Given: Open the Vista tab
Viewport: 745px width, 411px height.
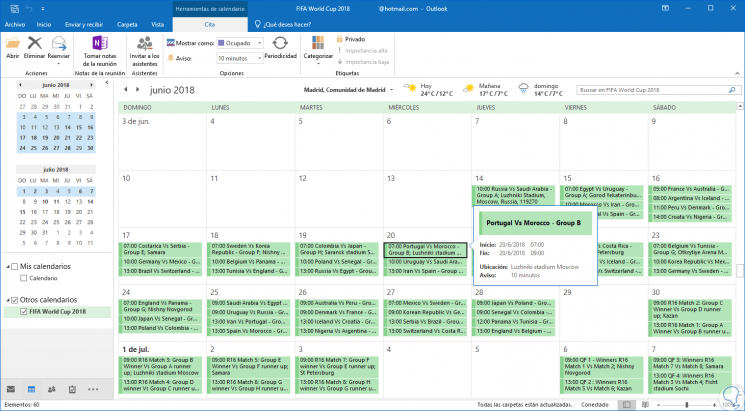Looking at the screenshot, I should [x=158, y=24].
